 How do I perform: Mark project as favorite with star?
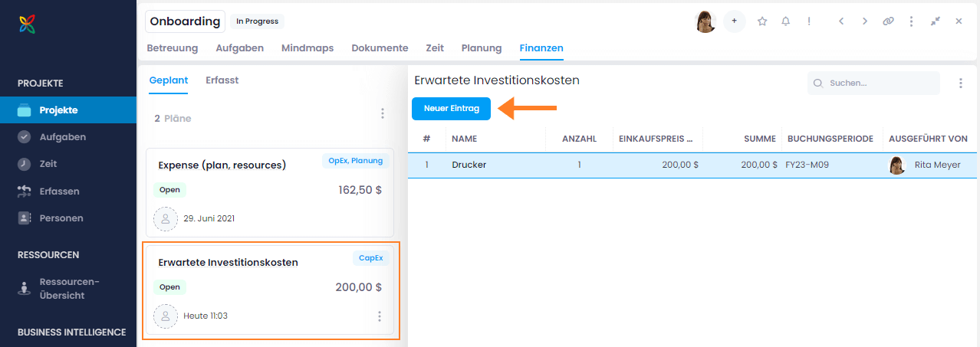point(762,21)
